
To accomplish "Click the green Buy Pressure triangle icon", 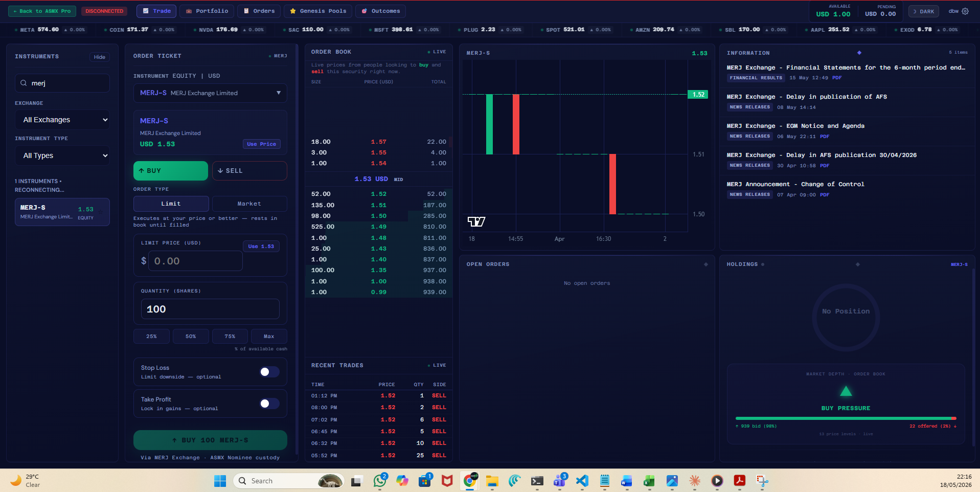I will pos(846,391).
